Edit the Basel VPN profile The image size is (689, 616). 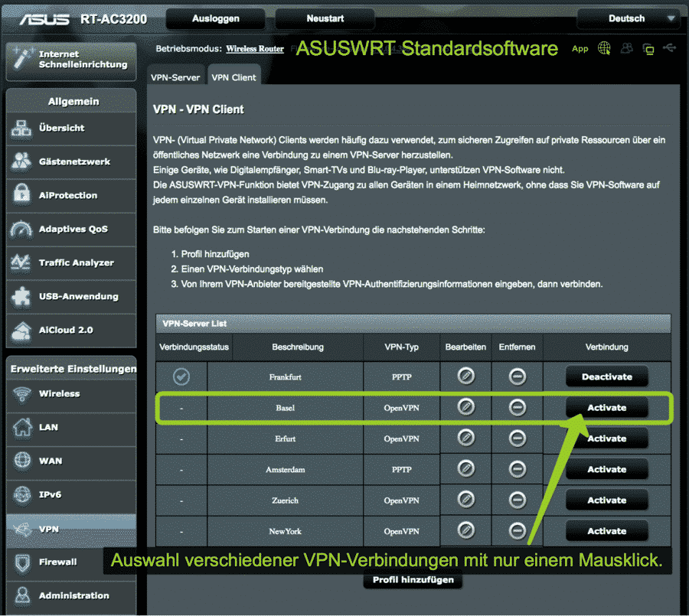pos(465,407)
